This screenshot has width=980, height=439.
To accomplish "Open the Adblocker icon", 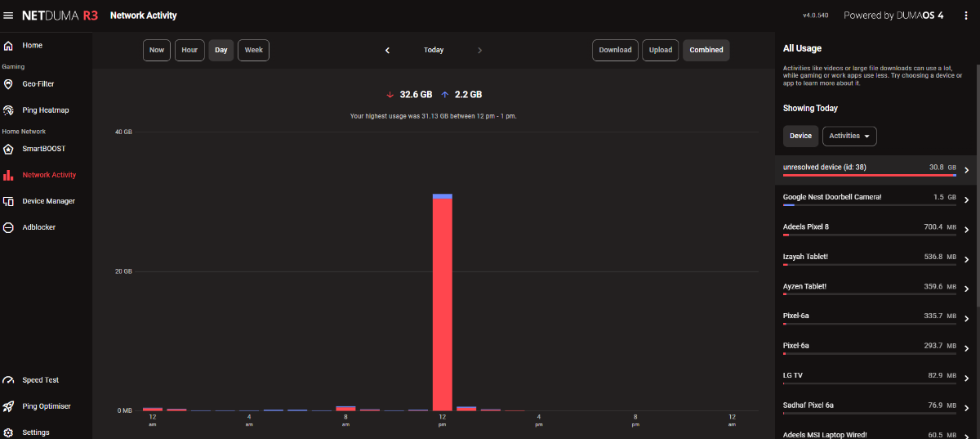I will (x=8, y=227).
